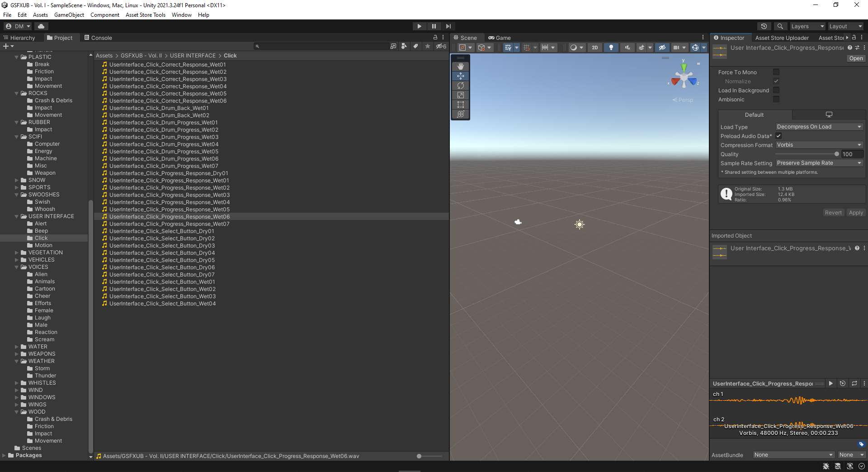Toggle 2D scene view mode
The image size is (868, 472).
(x=595, y=48)
